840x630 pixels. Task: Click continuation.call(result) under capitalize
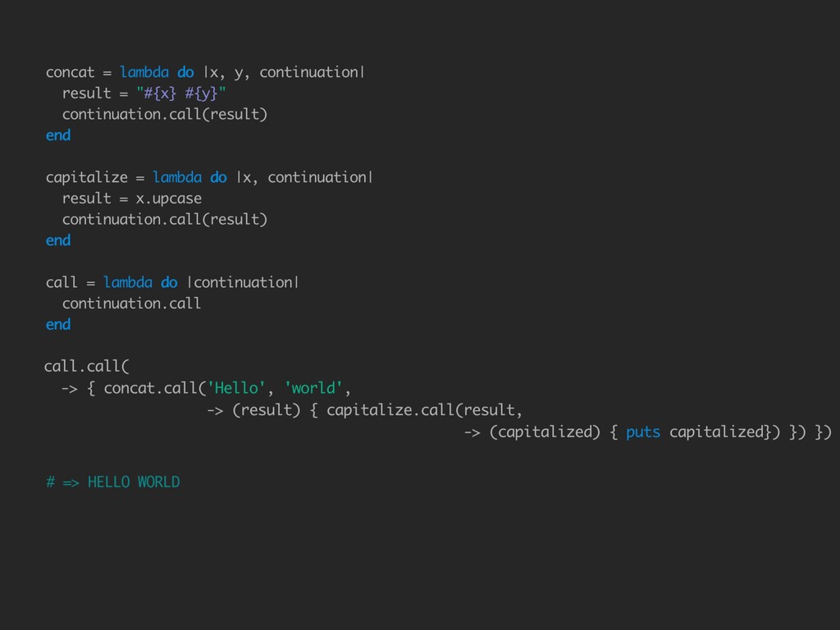(x=164, y=220)
